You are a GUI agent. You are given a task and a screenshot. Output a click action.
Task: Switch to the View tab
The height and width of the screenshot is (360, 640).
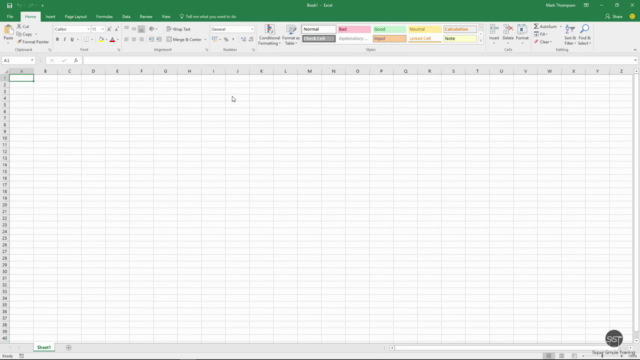pyautogui.click(x=166, y=17)
